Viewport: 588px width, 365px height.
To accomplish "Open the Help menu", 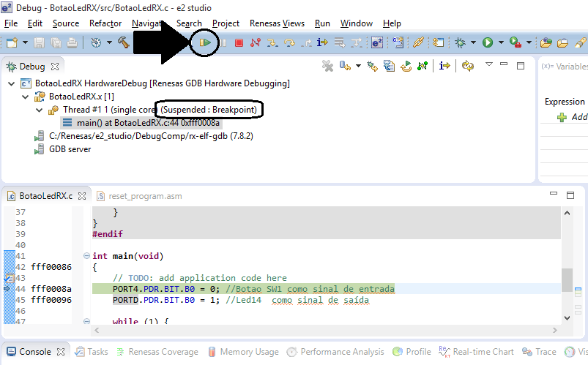I will coord(392,23).
